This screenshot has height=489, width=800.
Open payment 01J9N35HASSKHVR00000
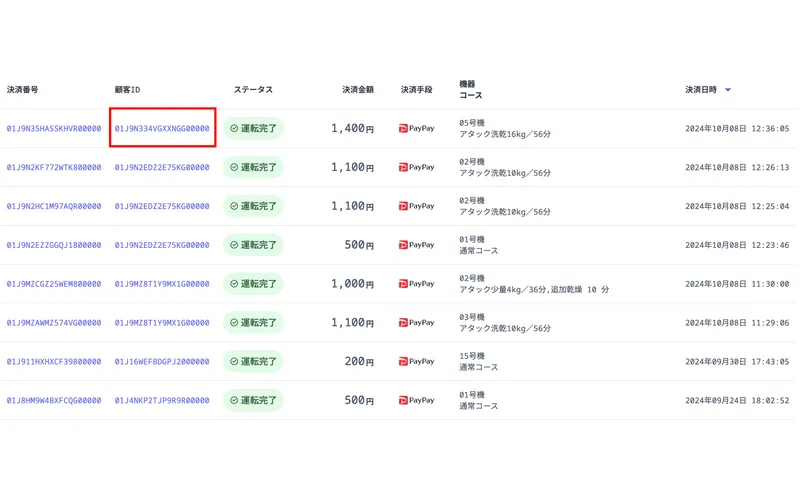pos(54,128)
